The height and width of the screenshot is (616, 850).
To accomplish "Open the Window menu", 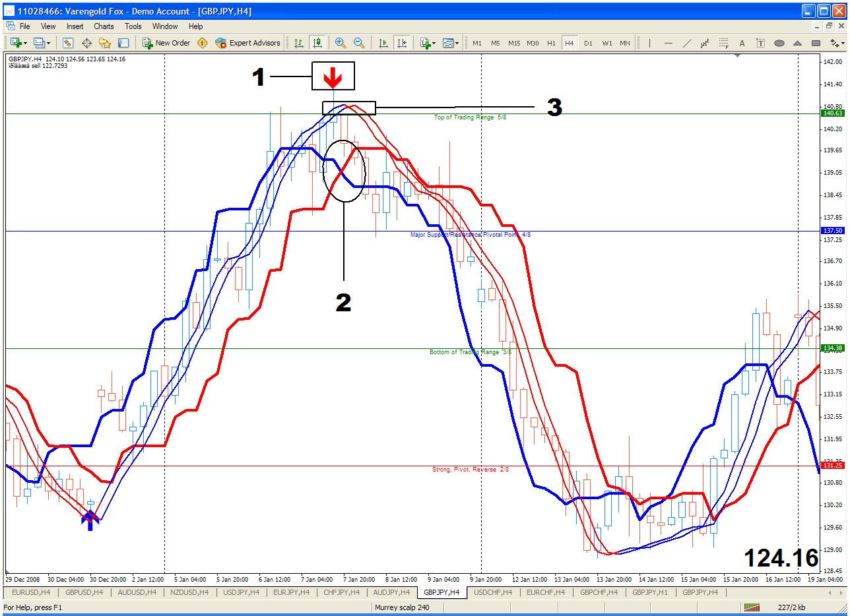I will [165, 26].
